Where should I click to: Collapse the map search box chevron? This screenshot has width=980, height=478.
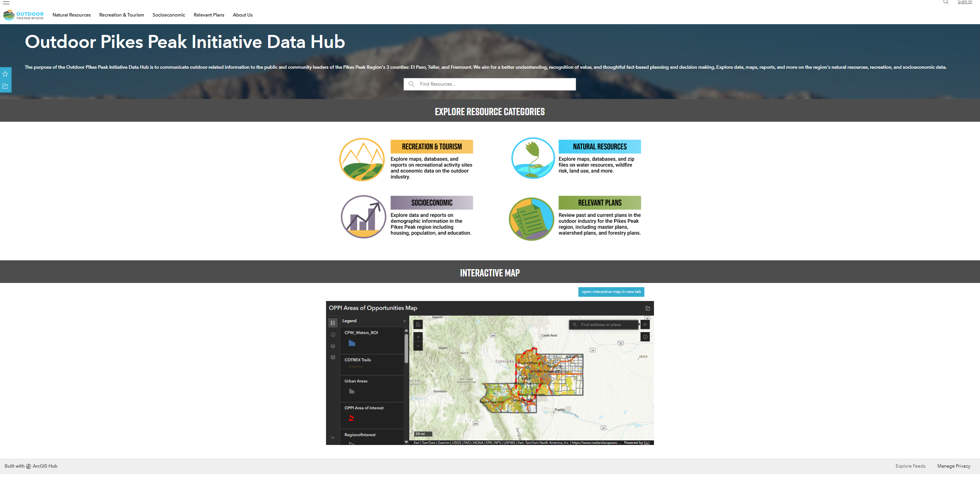(645, 324)
